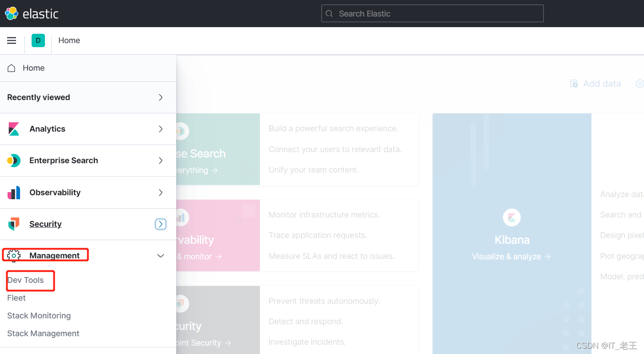This screenshot has width=644, height=354.
Task: Click 'Unify your team content.' text
Action: (314, 170)
